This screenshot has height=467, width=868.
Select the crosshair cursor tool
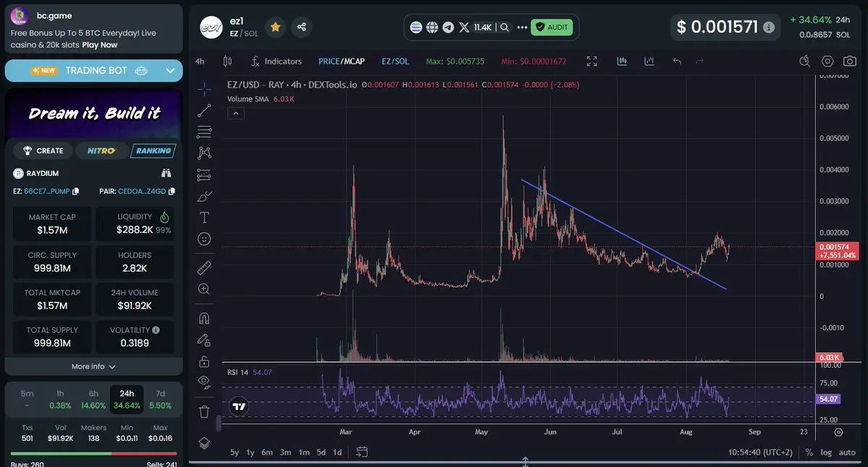(x=204, y=89)
